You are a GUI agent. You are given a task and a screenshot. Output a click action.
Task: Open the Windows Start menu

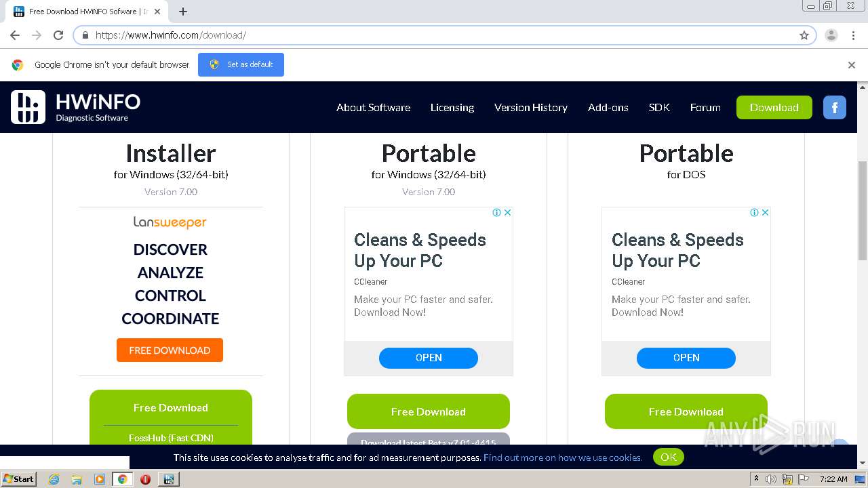coord(18,479)
